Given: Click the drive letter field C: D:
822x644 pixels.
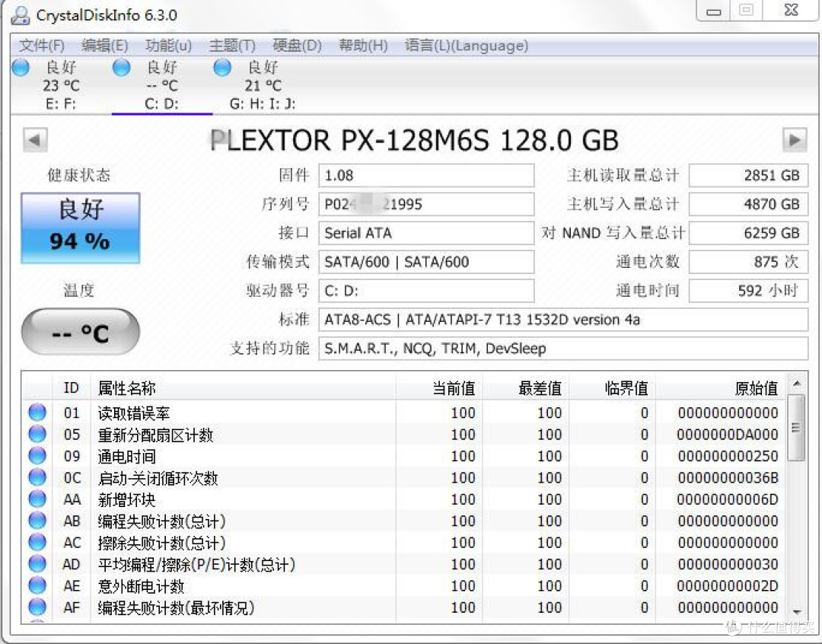Looking at the screenshot, I should pos(426,291).
